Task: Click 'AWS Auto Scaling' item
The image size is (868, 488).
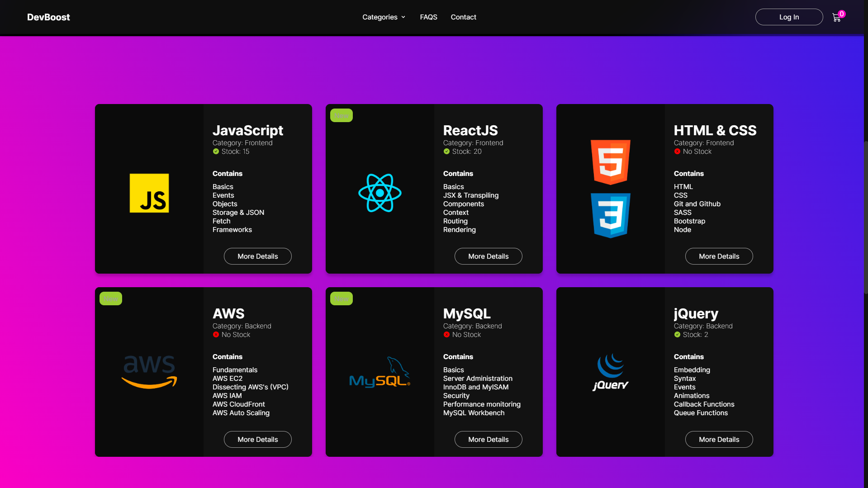Action: click(241, 413)
